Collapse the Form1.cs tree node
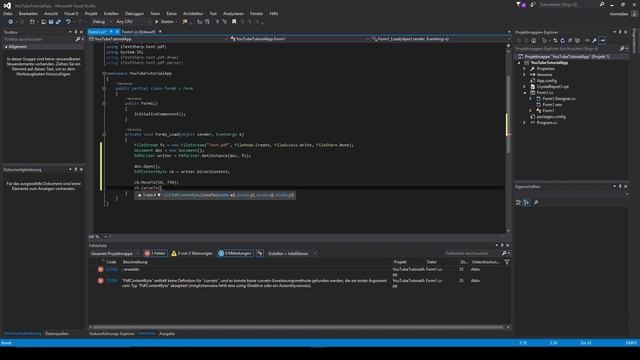The width and height of the screenshot is (640, 360). [525, 93]
